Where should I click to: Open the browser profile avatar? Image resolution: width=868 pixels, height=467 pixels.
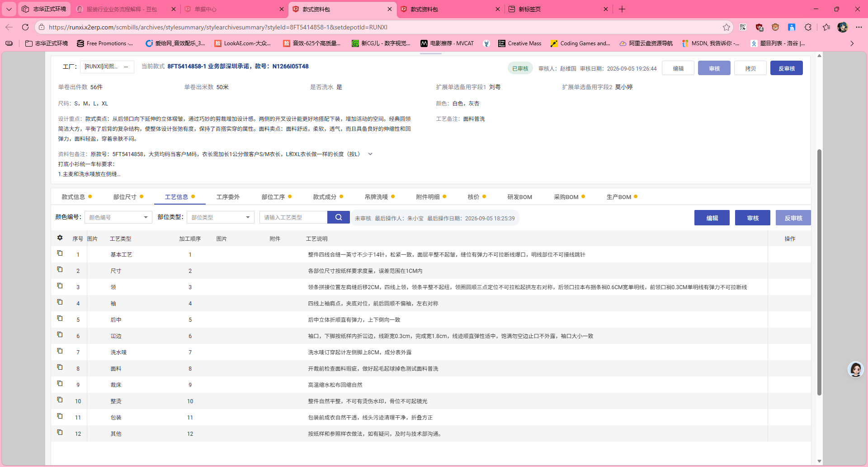coord(842,27)
